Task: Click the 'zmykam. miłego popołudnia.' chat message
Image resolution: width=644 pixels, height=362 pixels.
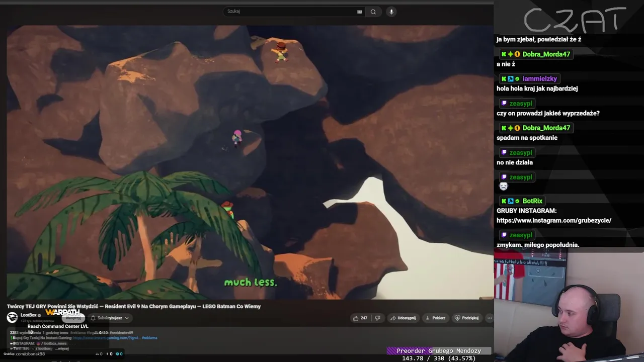Action: [538, 245]
